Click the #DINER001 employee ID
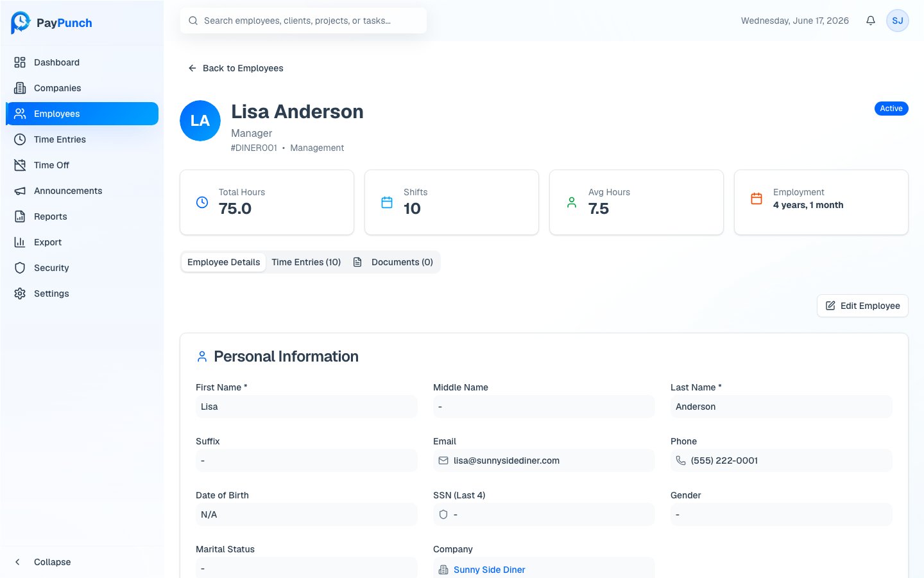 coord(254,148)
